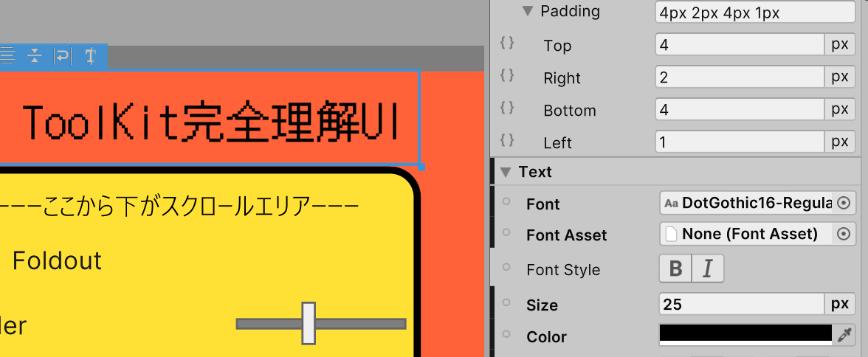Image resolution: width=868 pixels, height=357 pixels.
Task: Select the ToolKit完全理解UI label in canvas
Action: click(211, 121)
